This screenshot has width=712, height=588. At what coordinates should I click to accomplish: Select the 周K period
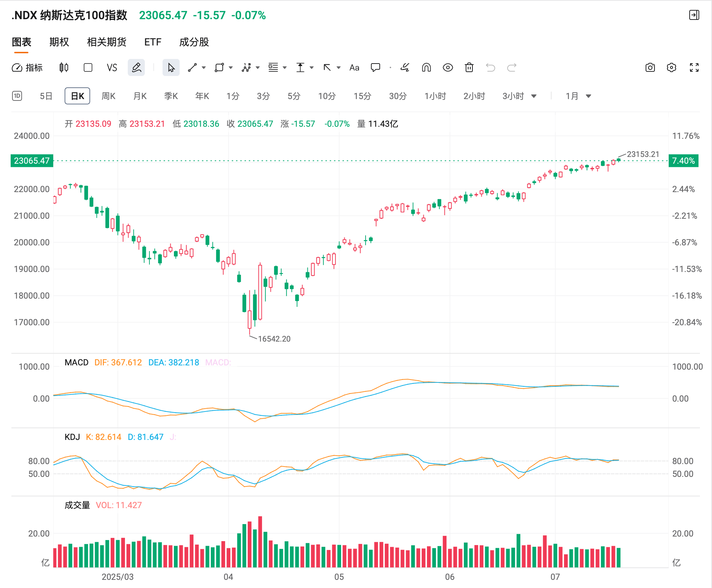[109, 96]
